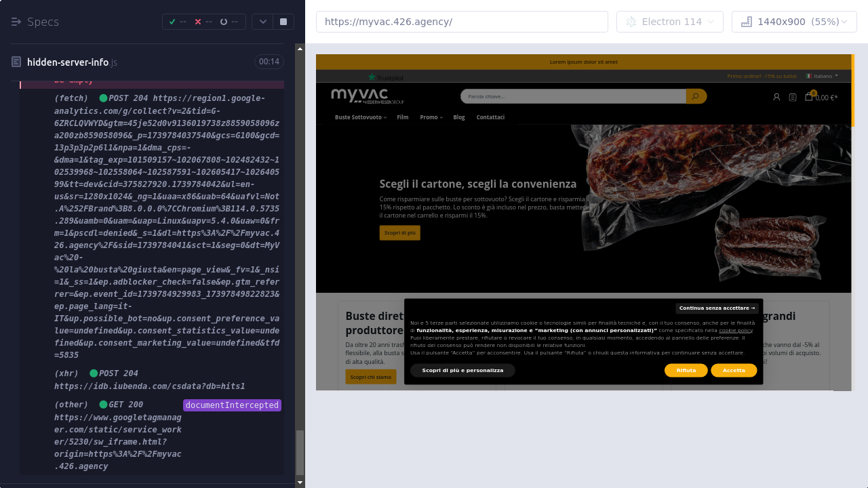Click Continua senza accettare
Image resolution: width=868 pixels, height=488 pixels.
click(717, 308)
